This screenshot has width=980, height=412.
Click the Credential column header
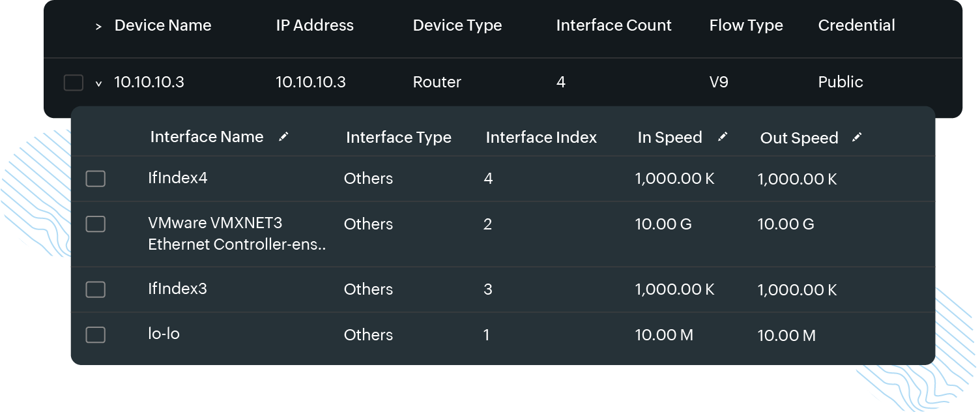click(856, 25)
